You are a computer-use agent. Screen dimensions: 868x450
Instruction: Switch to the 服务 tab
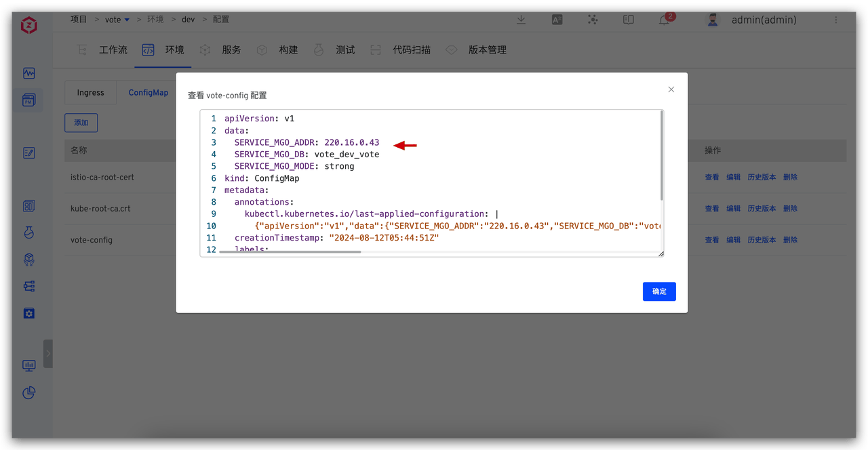pyautogui.click(x=231, y=49)
